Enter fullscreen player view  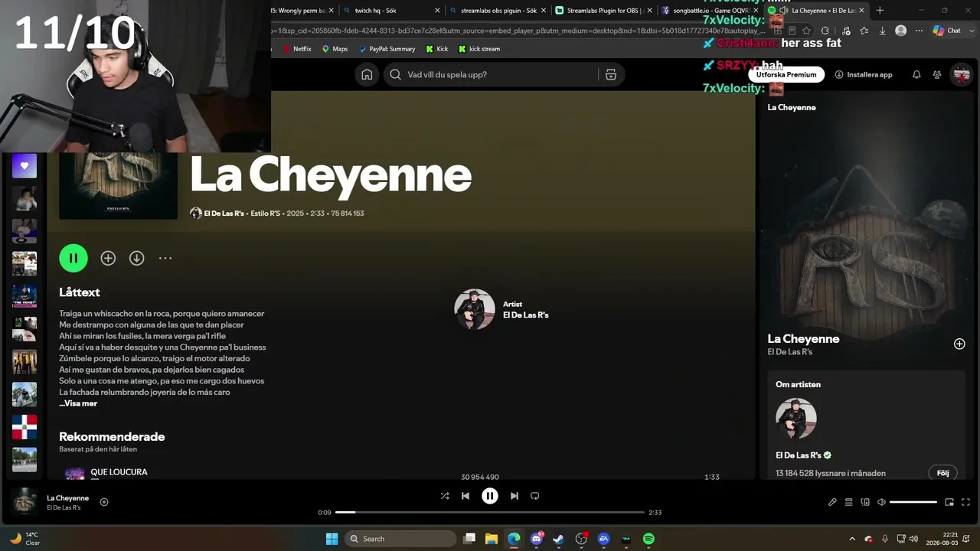point(965,502)
